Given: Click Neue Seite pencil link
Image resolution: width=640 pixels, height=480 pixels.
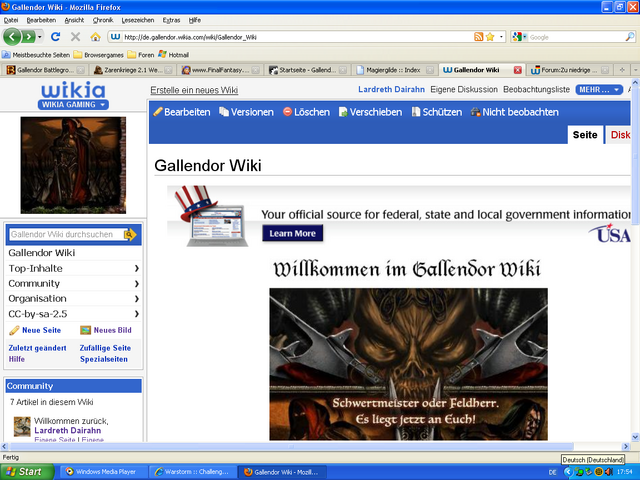Looking at the screenshot, I should tap(35, 330).
